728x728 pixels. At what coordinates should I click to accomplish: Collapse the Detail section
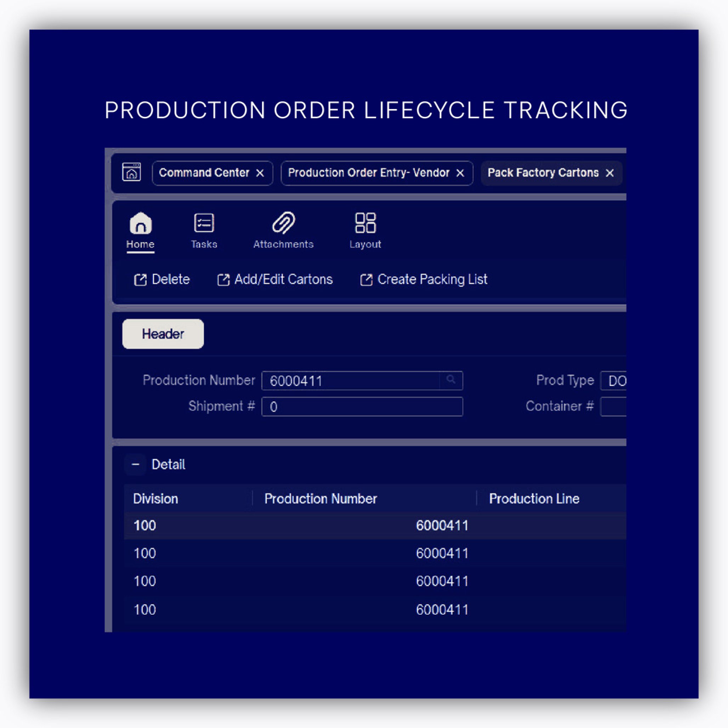tap(136, 464)
